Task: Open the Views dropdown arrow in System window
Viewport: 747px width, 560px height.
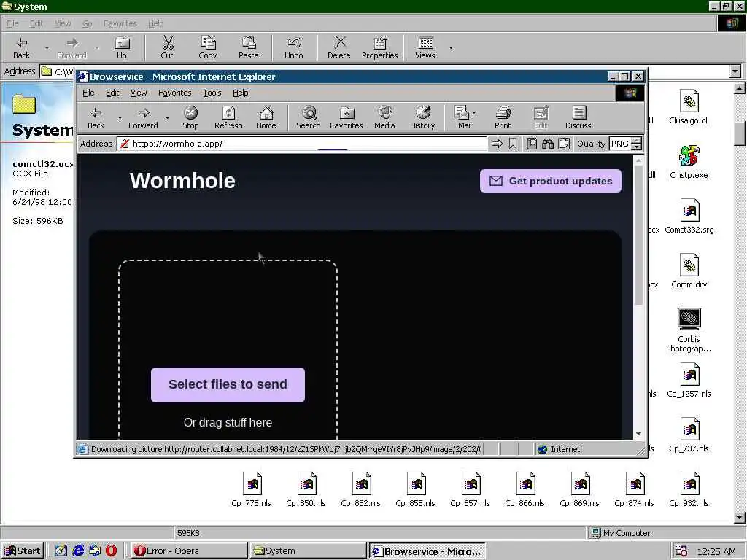Action: 451,47
